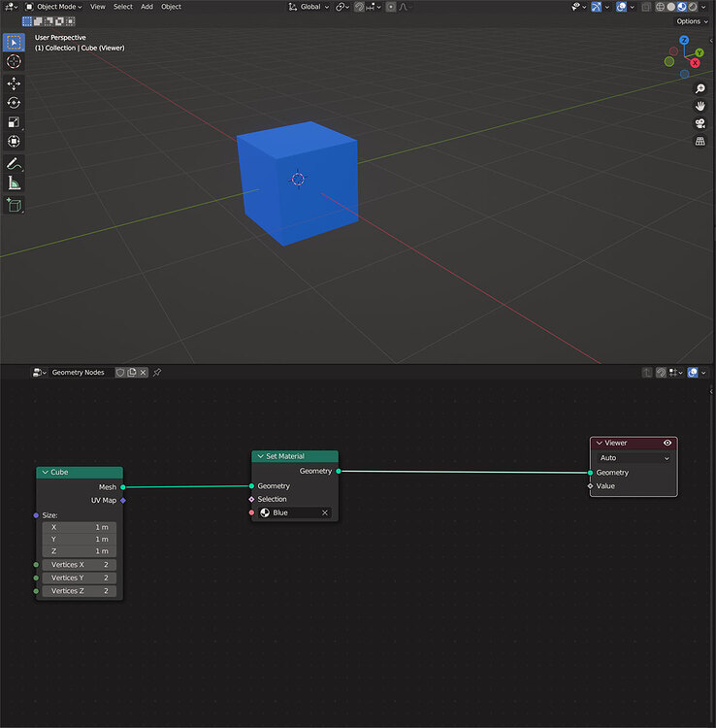Toggle snapping magnet in 3D viewport
The image size is (716, 728).
point(359,7)
